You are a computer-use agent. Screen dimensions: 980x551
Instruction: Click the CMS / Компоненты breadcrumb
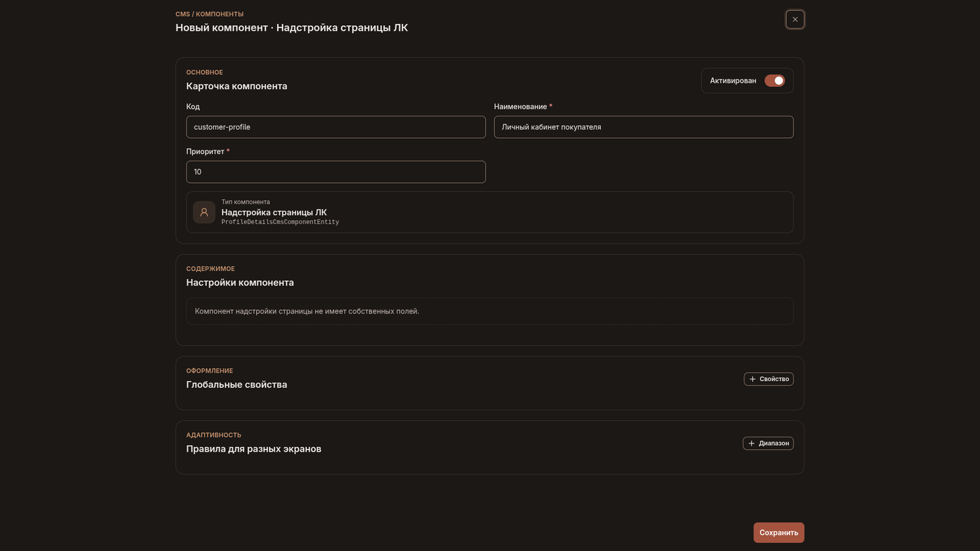click(x=210, y=14)
